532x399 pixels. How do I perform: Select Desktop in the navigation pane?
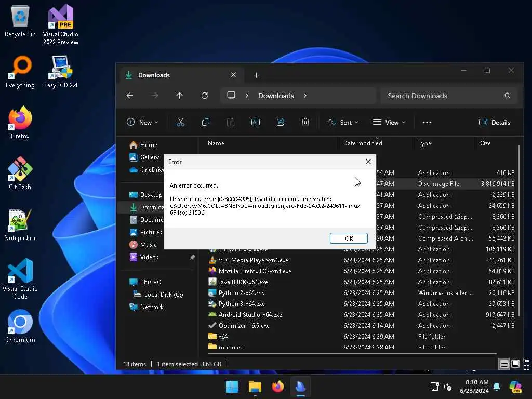click(x=146, y=195)
